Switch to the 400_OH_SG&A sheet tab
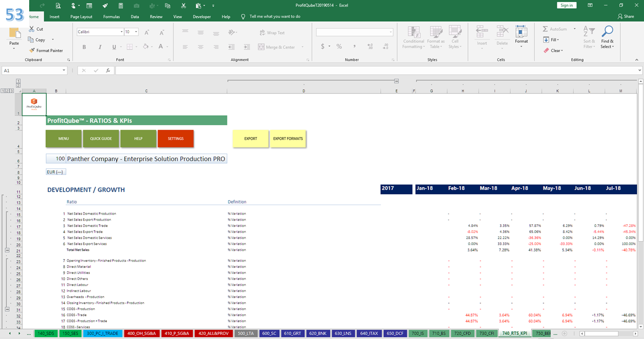The width and height of the screenshot is (644, 362). click(143, 333)
